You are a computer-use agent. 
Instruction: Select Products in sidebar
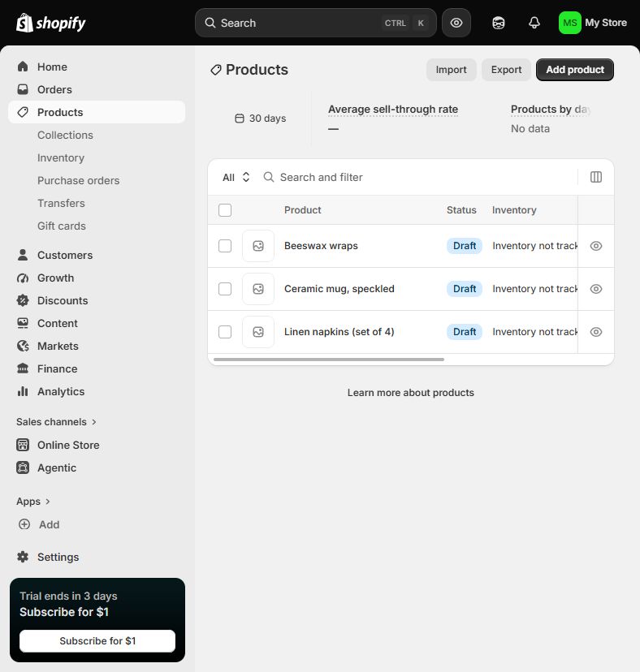coord(97,112)
